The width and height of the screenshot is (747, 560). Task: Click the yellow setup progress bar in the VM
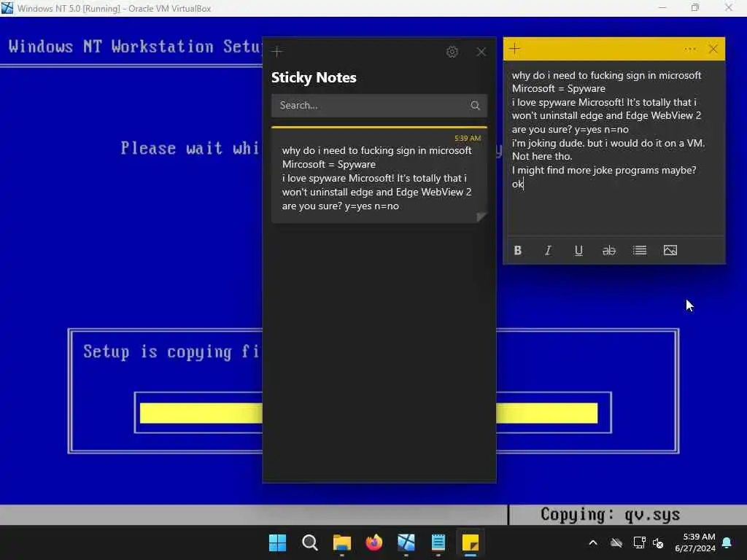tap(368, 413)
